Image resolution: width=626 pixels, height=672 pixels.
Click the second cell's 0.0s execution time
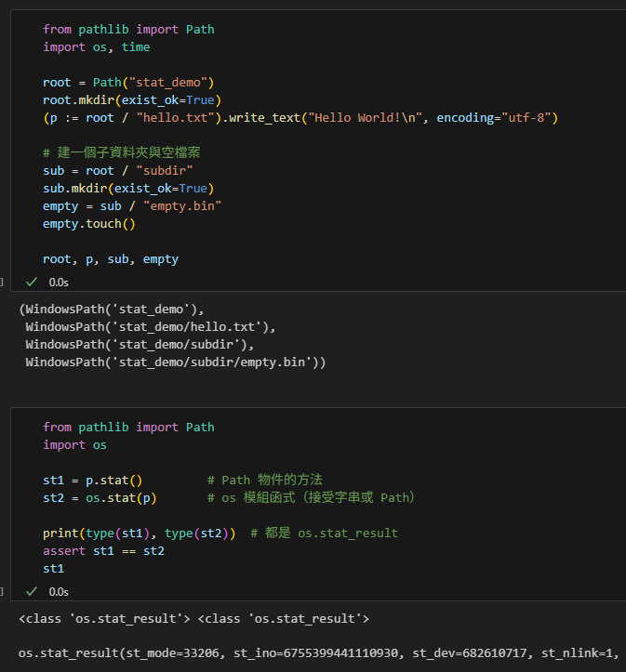coord(59,592)
